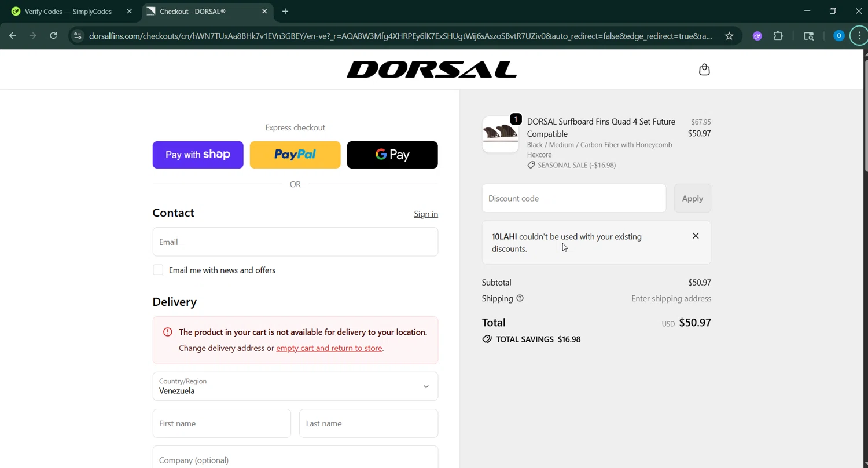The image size is (868, 468).
Task: Open the browser profile avatar
Action: pos(838,36)
